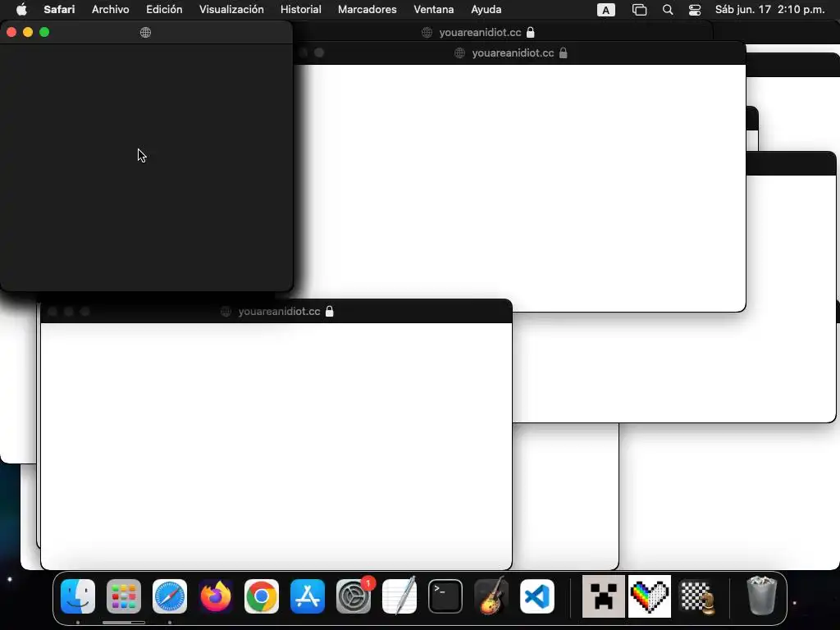
Task: Open the Archivo menu
Action: tap(111, 9)
